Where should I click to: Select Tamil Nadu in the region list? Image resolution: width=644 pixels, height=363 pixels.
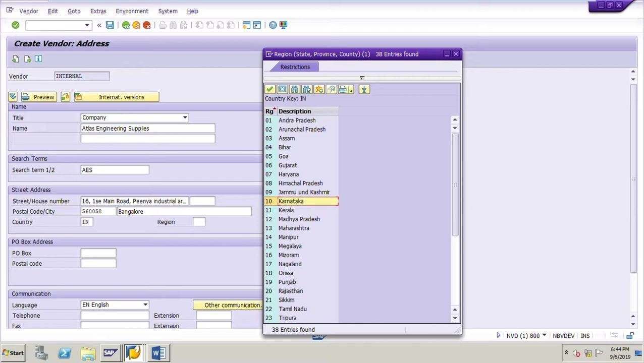(292, 309)
